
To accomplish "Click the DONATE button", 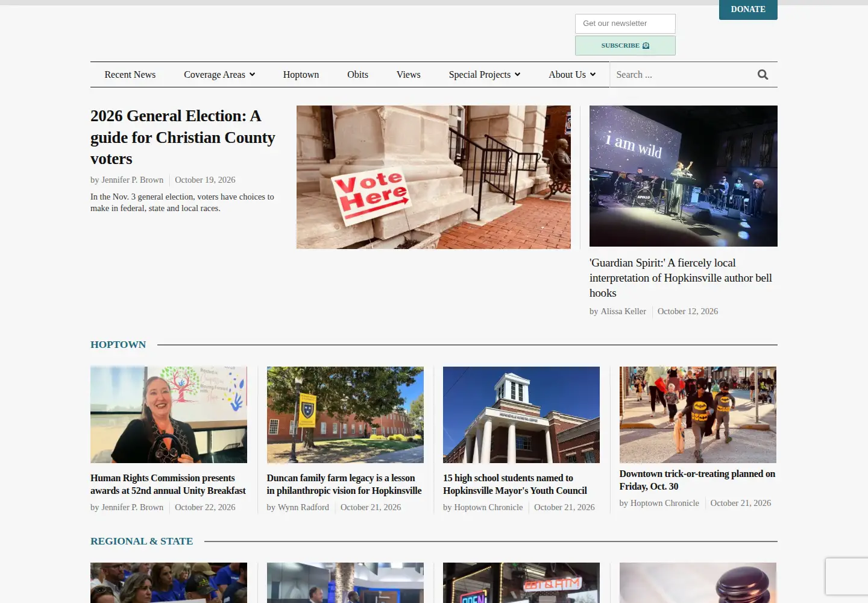I will (x=748, y=10).
